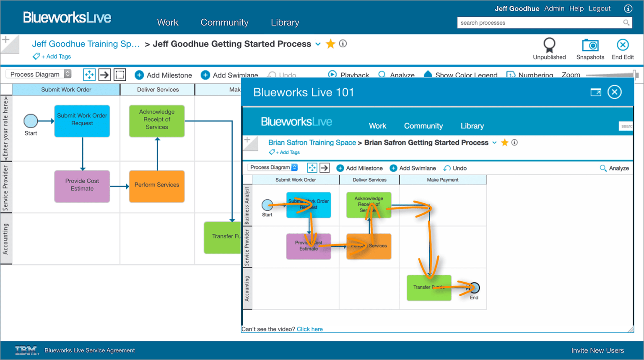Viewport: 644px width, 360px height.
Task: Click the Jeff Goodhue user name
Action: coord(517,8)
